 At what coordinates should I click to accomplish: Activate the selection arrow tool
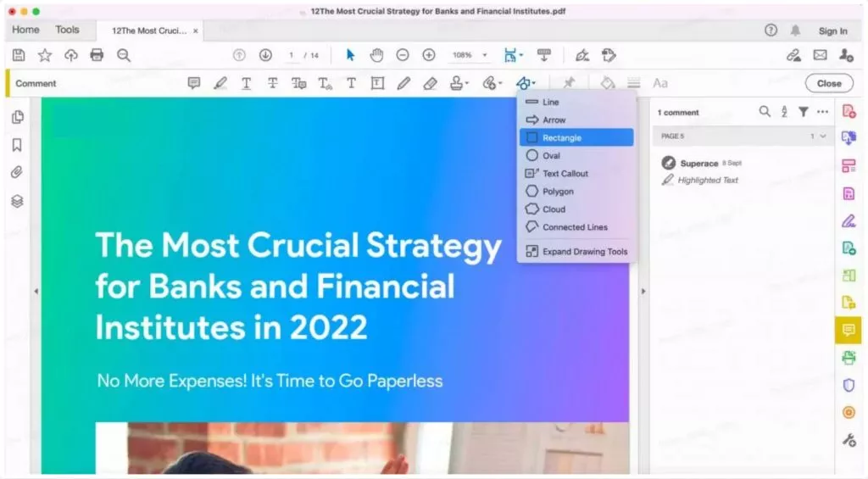click(x=350, y=55)
